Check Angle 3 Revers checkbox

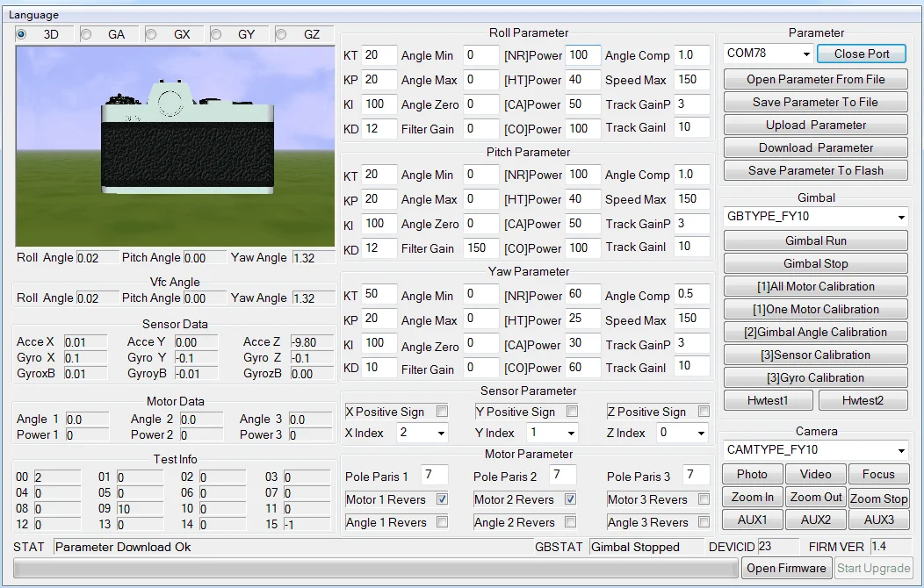point(703,521)
